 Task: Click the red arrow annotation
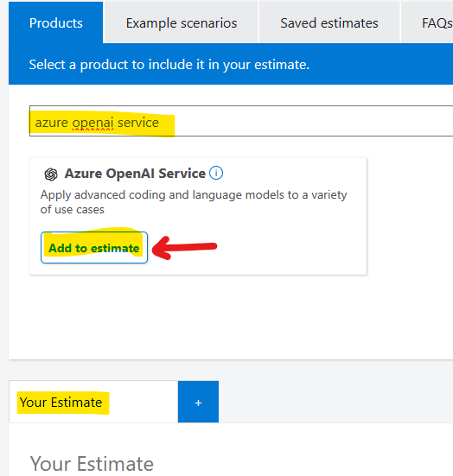184,247
